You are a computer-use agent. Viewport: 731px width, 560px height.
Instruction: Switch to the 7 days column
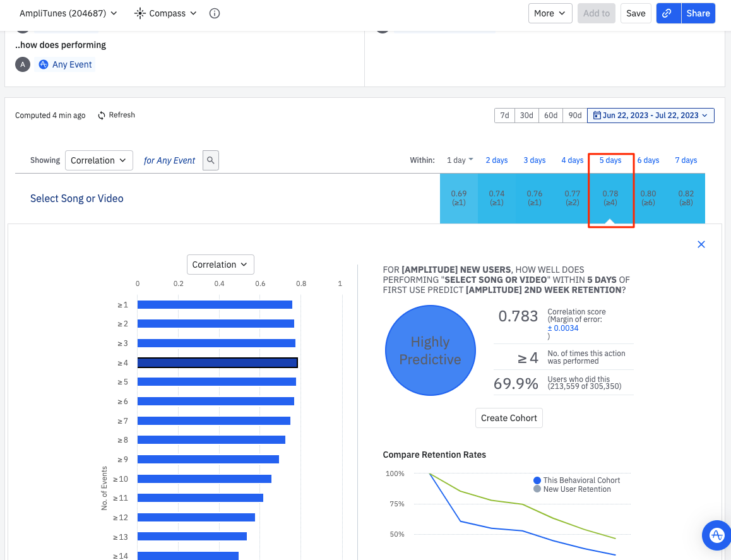pyautogui.click(x=686, y=160)
